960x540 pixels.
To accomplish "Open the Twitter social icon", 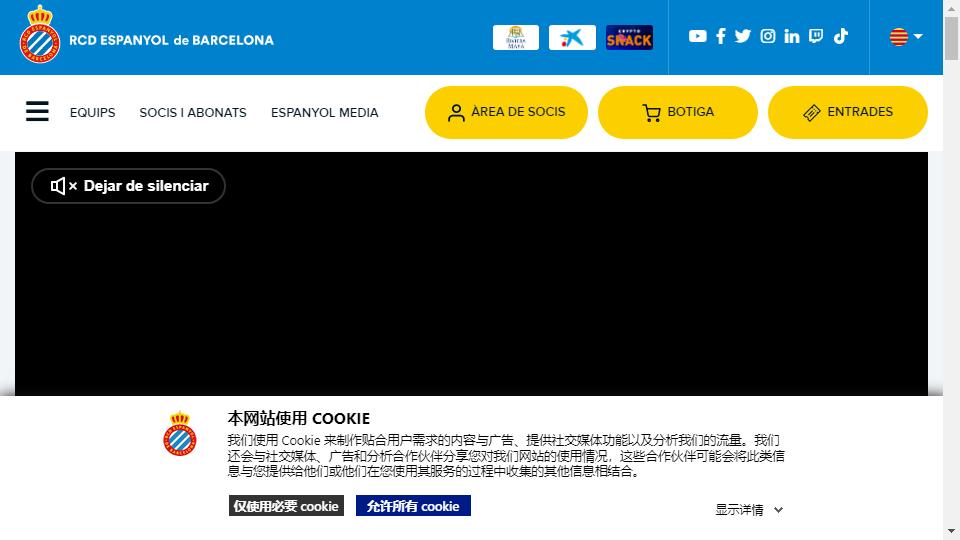I will tap(743, 36).
